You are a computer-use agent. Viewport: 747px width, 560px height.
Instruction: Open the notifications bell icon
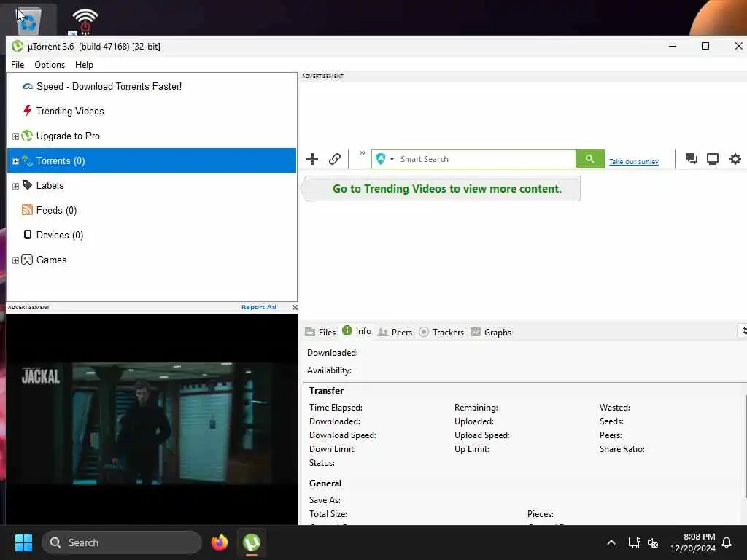click(727, 542)
